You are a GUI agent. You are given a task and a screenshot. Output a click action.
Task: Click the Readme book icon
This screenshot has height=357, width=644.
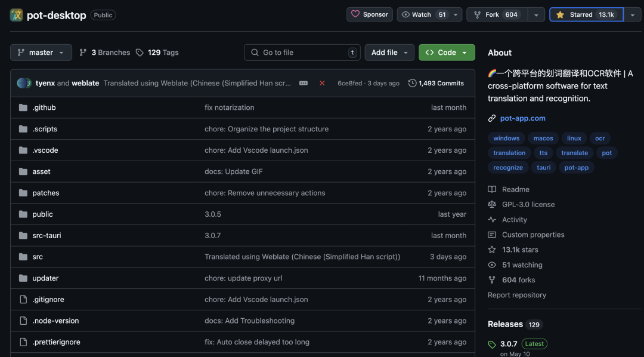pos(491,189)
